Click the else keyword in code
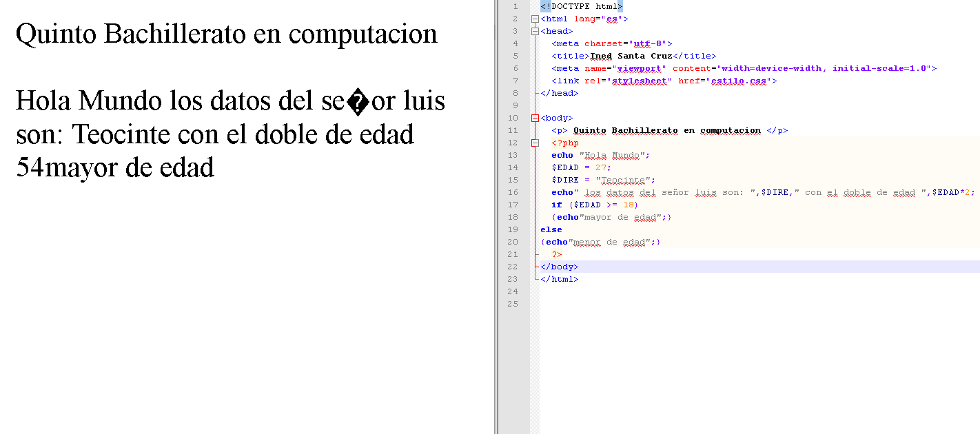 pyautogui.click(x=551, y=230)
